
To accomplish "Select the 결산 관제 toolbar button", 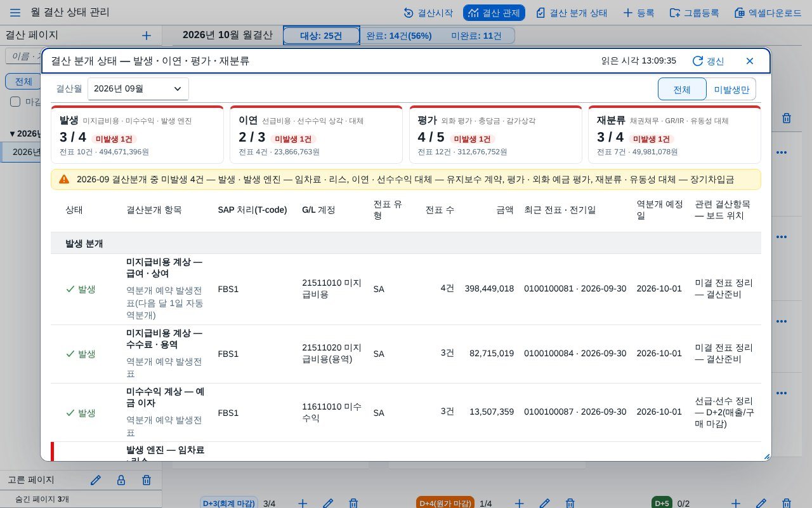I will point(494,13).
